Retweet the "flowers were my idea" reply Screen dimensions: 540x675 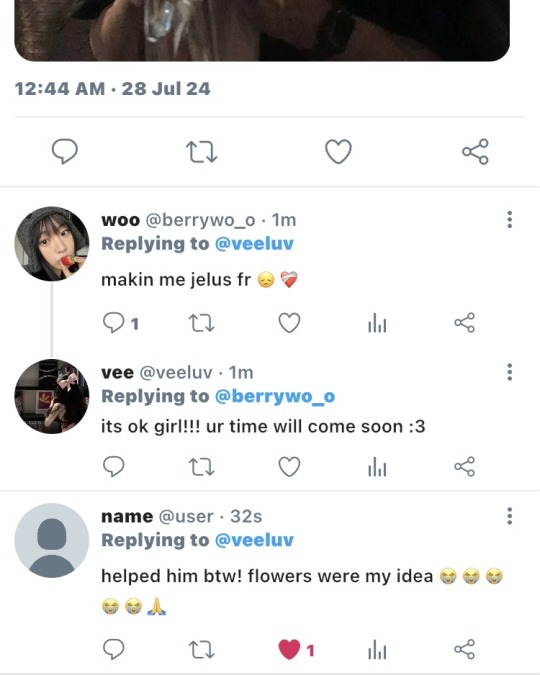pos(201,649)
